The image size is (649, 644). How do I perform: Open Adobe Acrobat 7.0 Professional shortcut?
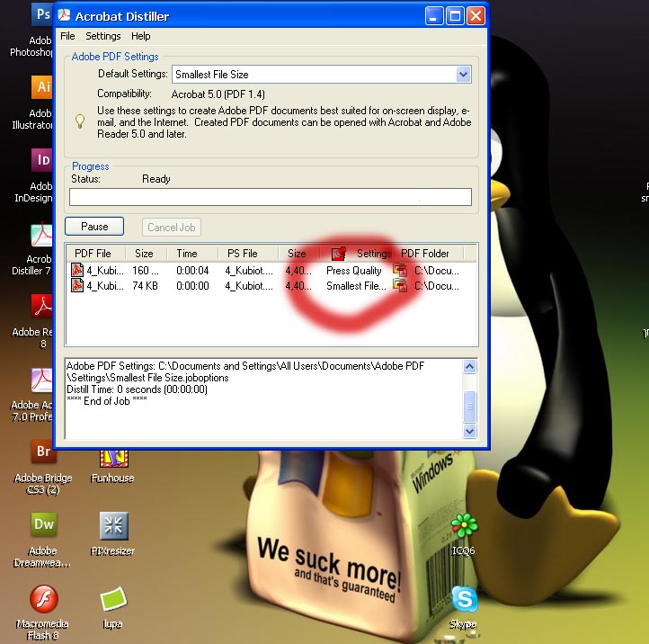41,380
